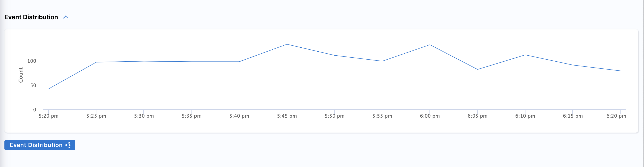Click the Event Distribution button

[x=40, y=145]
